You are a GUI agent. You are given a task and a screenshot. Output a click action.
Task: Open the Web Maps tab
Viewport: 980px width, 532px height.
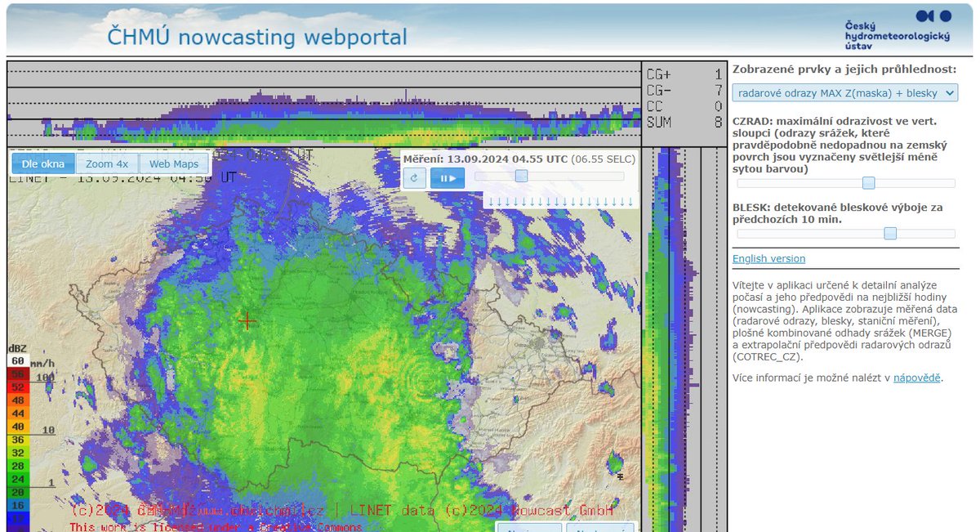pos(174,163)
